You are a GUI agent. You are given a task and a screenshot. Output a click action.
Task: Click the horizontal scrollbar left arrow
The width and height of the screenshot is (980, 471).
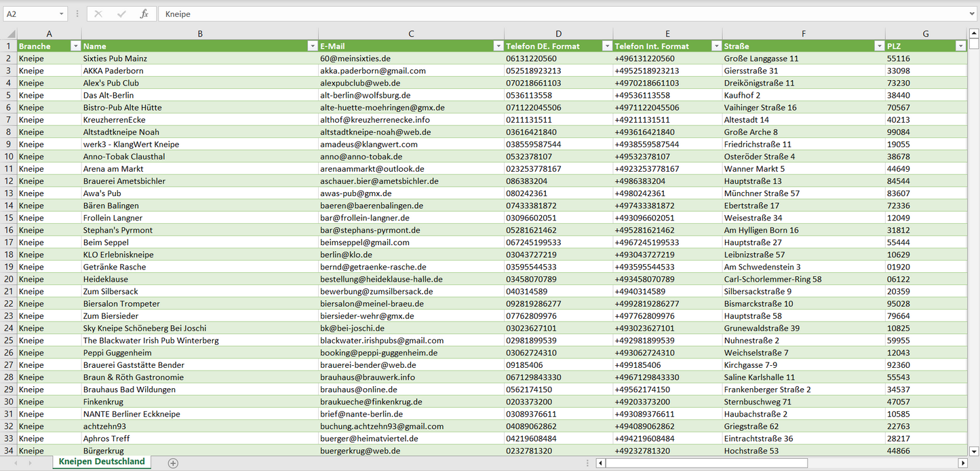600,463
